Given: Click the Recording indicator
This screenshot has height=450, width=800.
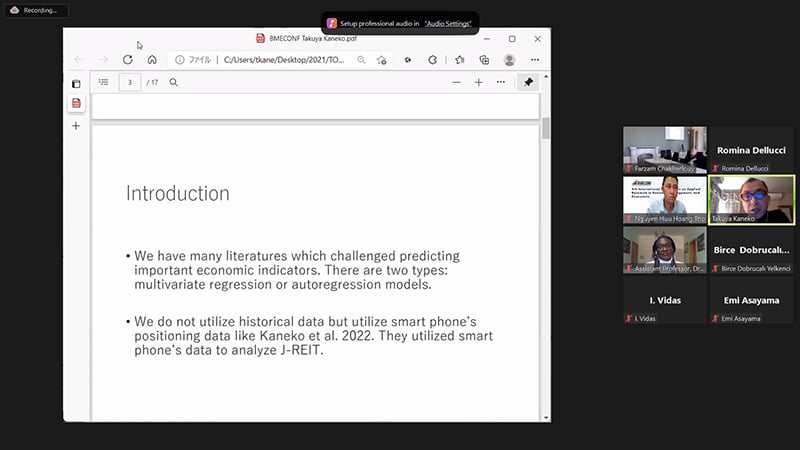Looking at the screenshot, I should [x=35, y=10].
